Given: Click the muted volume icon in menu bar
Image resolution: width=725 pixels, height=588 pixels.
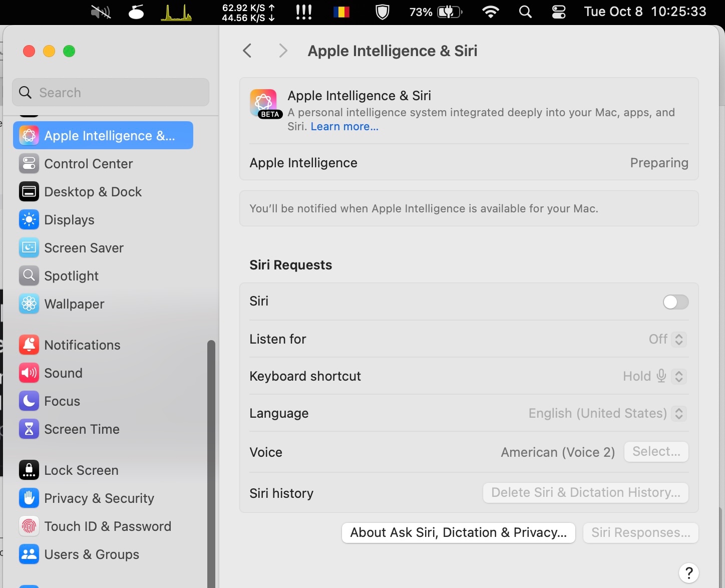Looking at the screenshot, I should pos(101,12).
